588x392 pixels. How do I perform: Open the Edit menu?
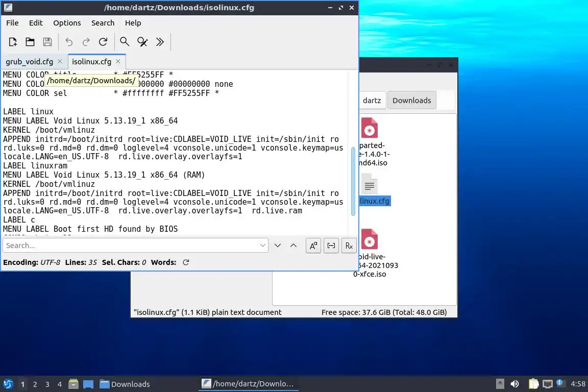click(x=36, y=23)
